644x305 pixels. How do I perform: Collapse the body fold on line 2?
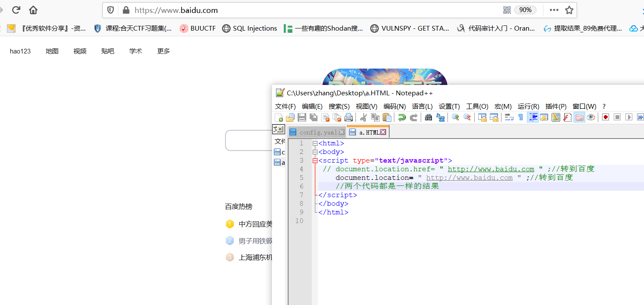315,152
